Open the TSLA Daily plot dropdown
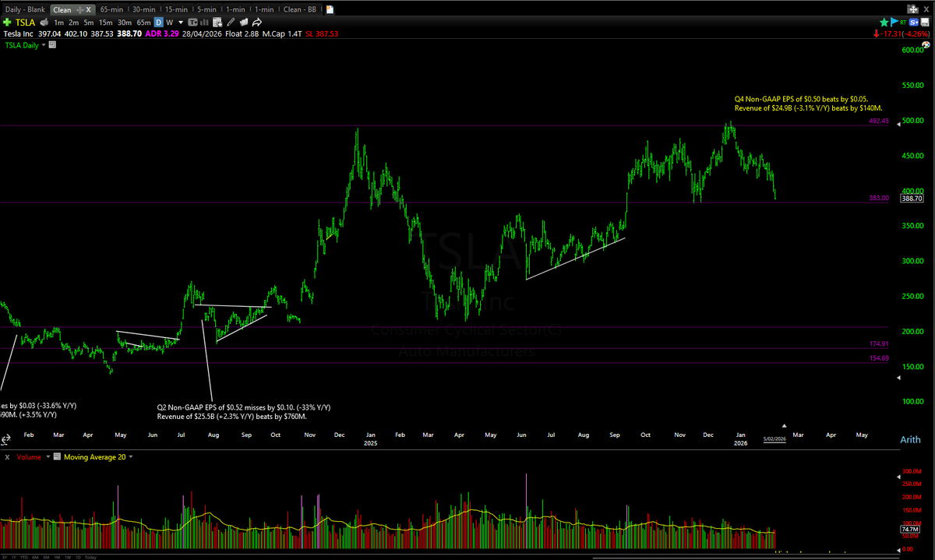 coord(44,45)
